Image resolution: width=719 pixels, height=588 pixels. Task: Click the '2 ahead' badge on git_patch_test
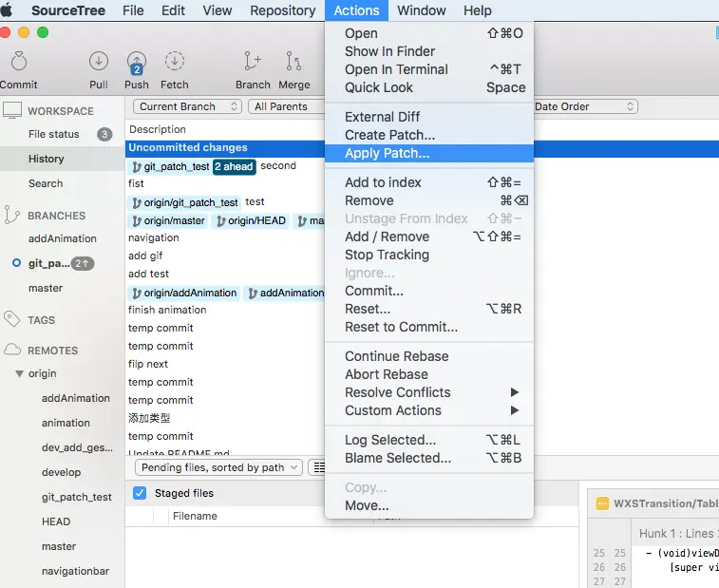pyautogui.click(x=234, y=166)
